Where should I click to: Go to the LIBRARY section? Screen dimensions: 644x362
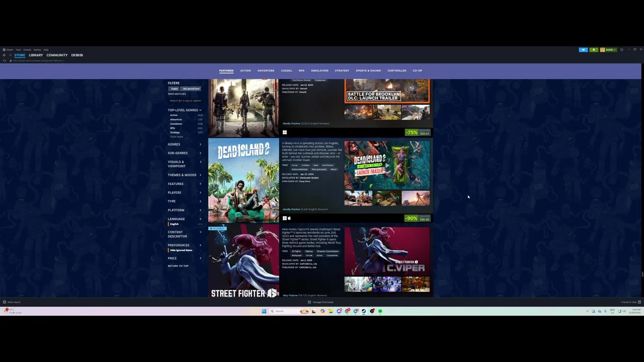coord(36,55)
